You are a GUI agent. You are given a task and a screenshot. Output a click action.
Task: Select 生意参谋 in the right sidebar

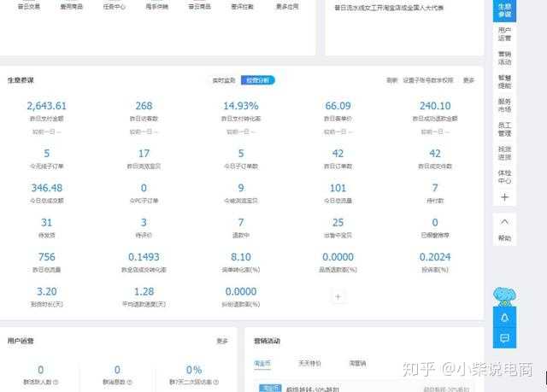tap(504, 10)
